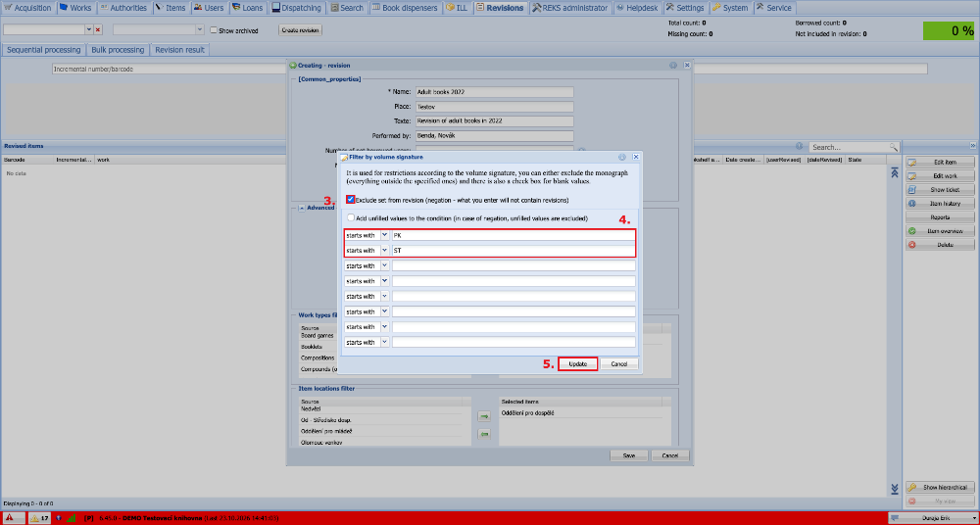980x525 pixels.
Task: Click the help icon in Filter by volume signature dialog
Action: click(x=622, y=157)
